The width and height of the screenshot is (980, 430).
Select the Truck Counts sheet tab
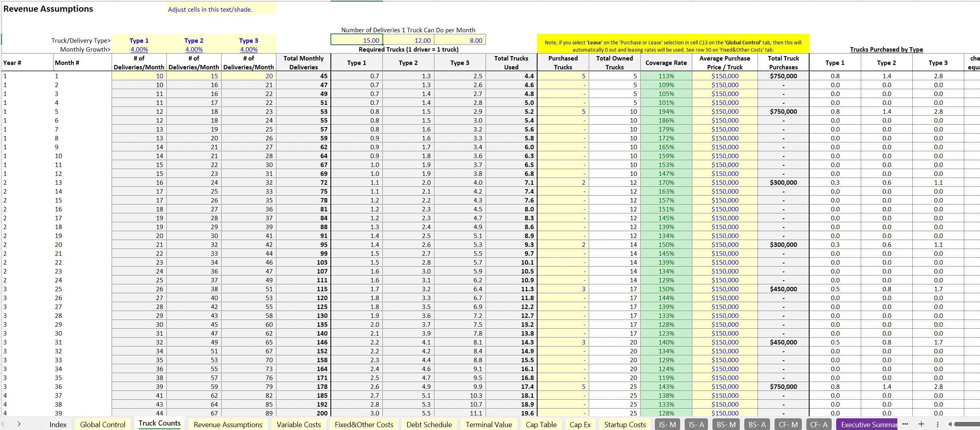tap(160, 423)
